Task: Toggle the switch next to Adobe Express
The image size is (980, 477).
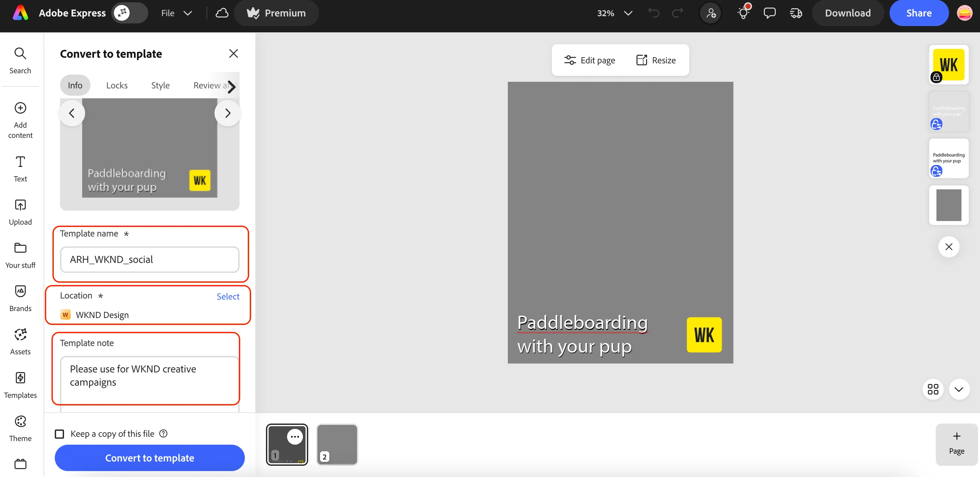Action: pos(129,13)
